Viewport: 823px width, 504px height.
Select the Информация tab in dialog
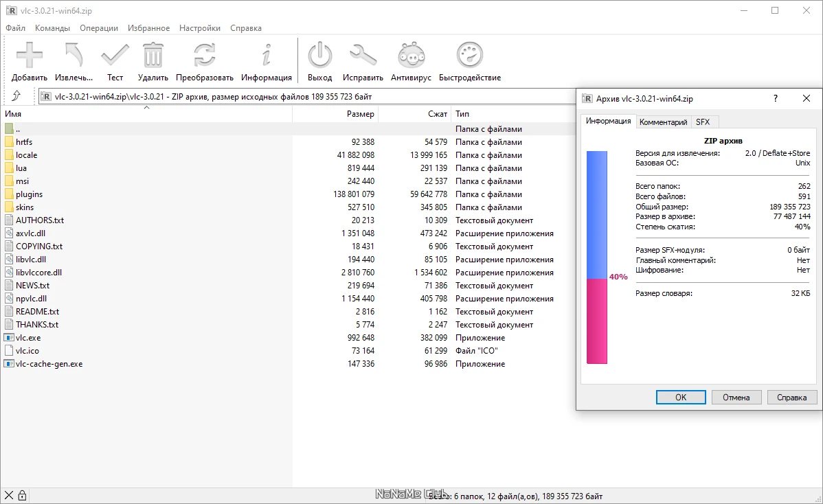[x=609, y=121]
